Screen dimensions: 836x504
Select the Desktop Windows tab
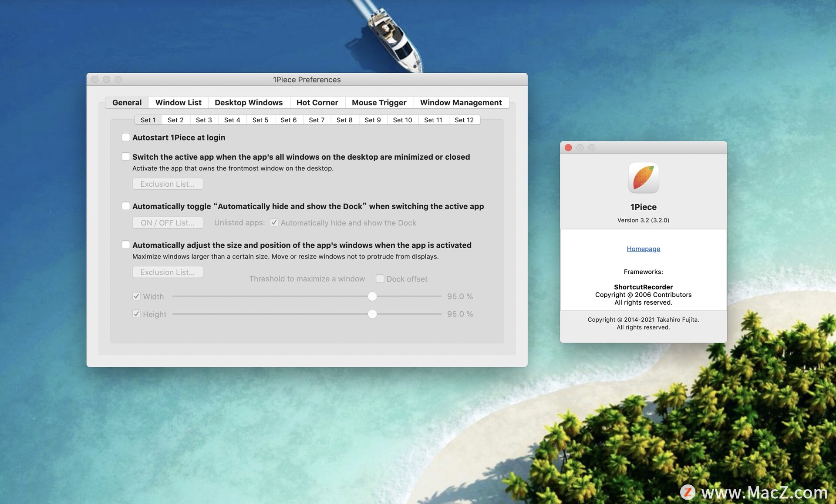tap(248, 102)
